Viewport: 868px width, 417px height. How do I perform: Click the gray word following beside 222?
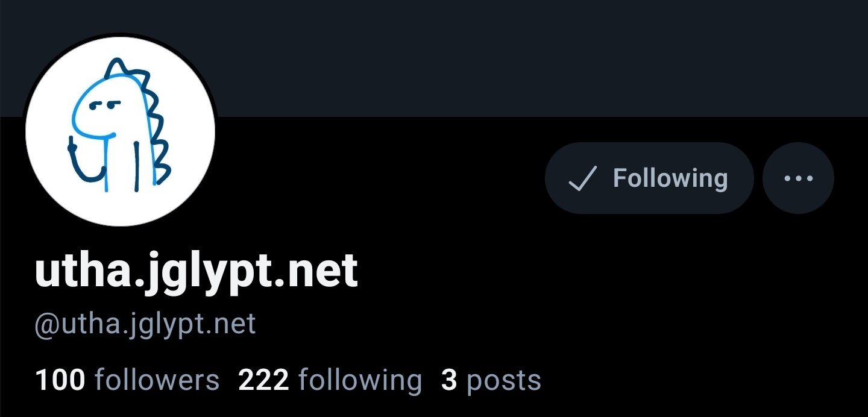point(360,381)
